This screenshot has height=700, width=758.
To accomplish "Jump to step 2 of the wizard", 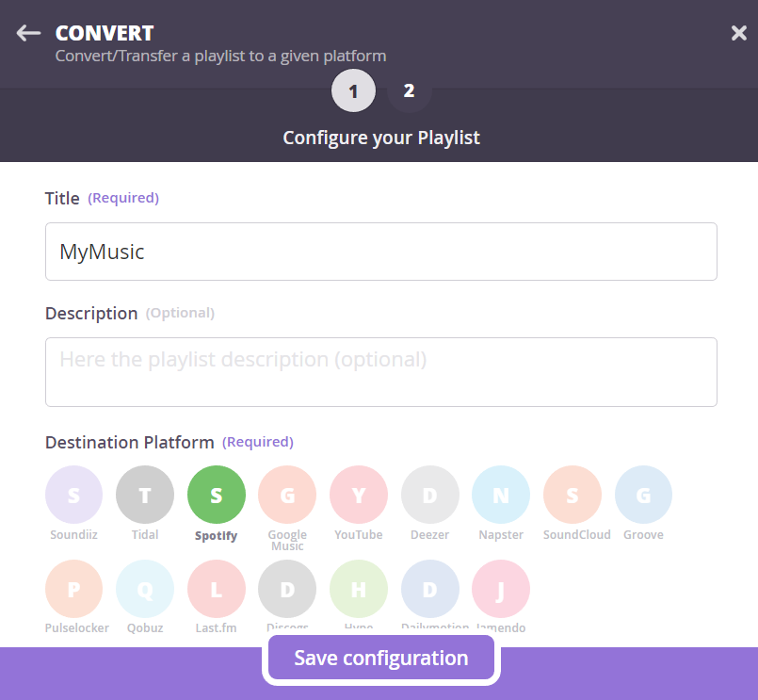I will (x=409, y=91).
